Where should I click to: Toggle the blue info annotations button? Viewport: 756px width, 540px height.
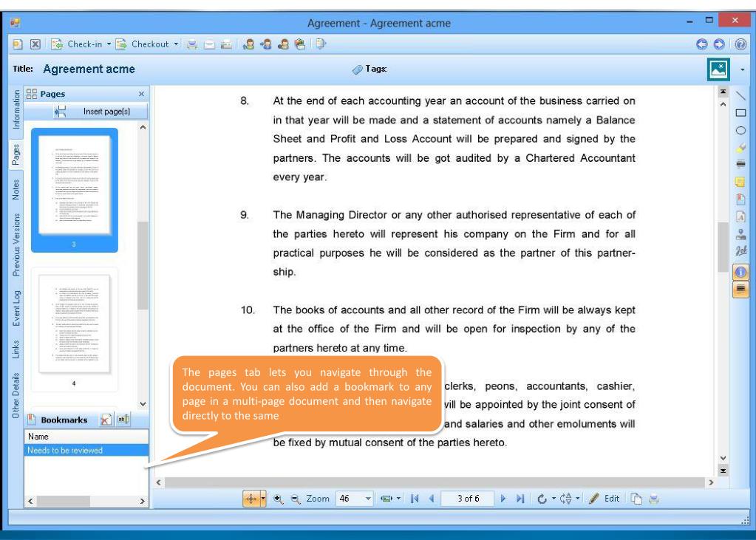[x=740, y=272]
